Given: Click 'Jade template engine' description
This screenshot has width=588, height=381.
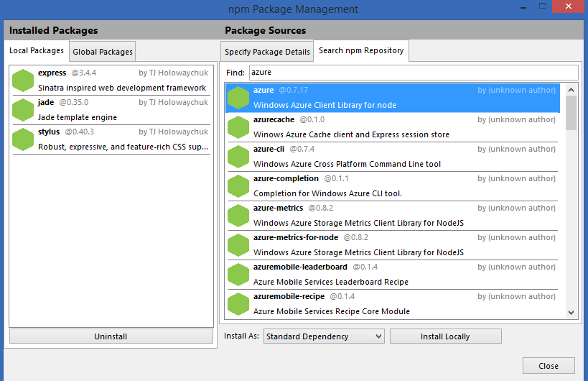Looking at the screenshot, I should tap(78, 117).
